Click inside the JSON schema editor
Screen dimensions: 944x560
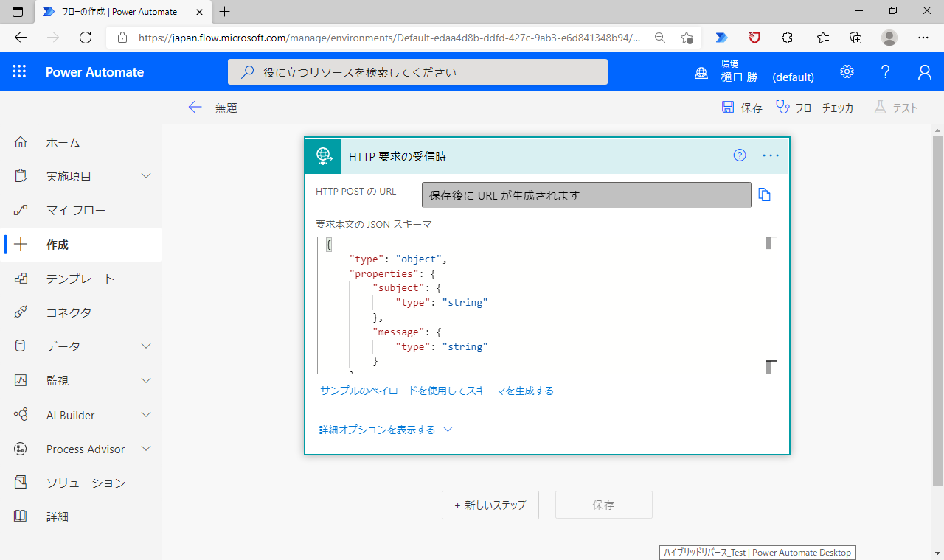coord(541,305)
